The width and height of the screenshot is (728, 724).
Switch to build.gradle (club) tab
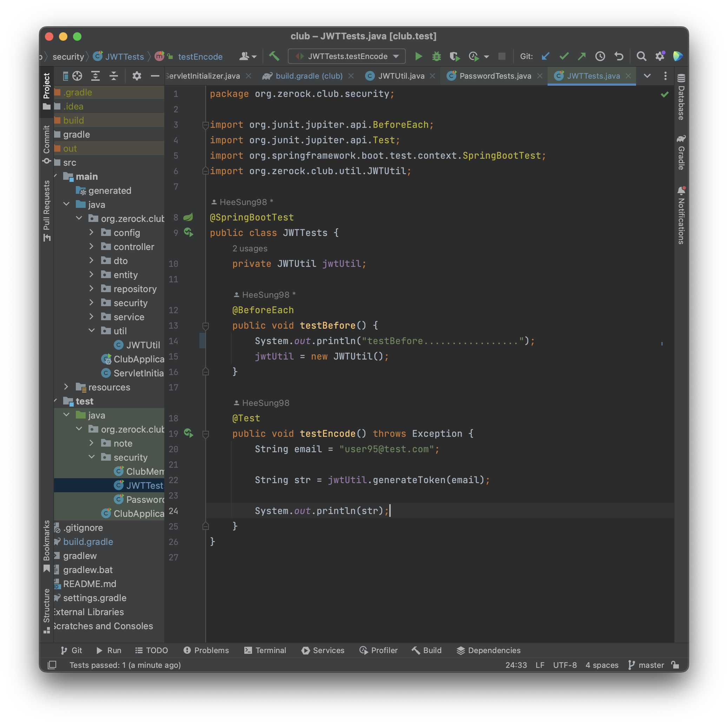coord(309,76)
